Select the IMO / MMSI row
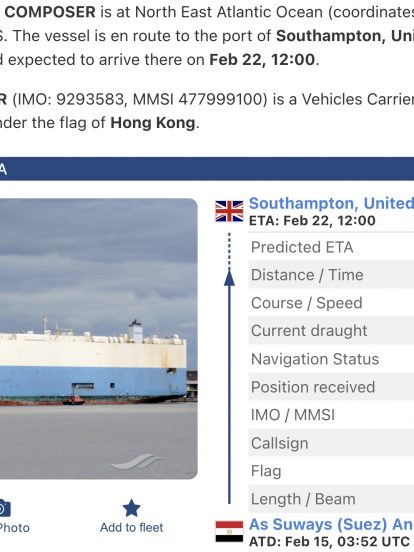The width and height of the screenshot is (414, 552). [331, 415]
